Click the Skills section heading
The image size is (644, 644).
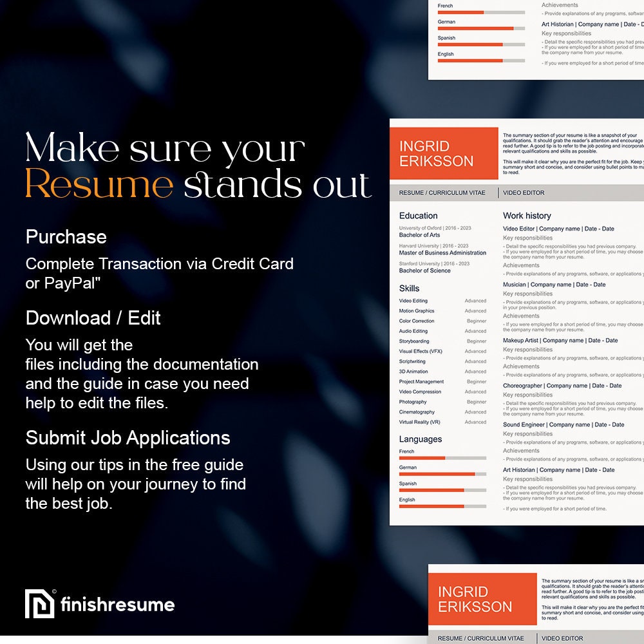click(410, 287)
